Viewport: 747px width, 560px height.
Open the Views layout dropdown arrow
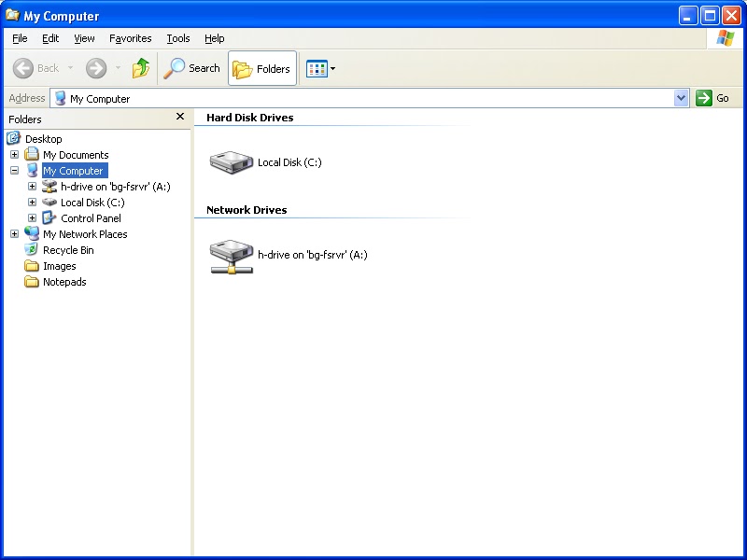point(331,68)
